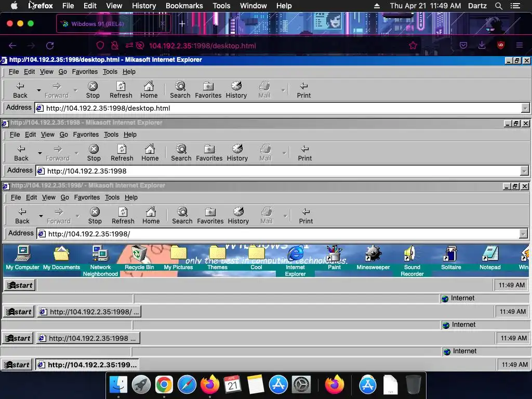The image size is (532, 399).
Task: Open View menu in the innermost 1998/ window
Action: (x=48, y=197)
